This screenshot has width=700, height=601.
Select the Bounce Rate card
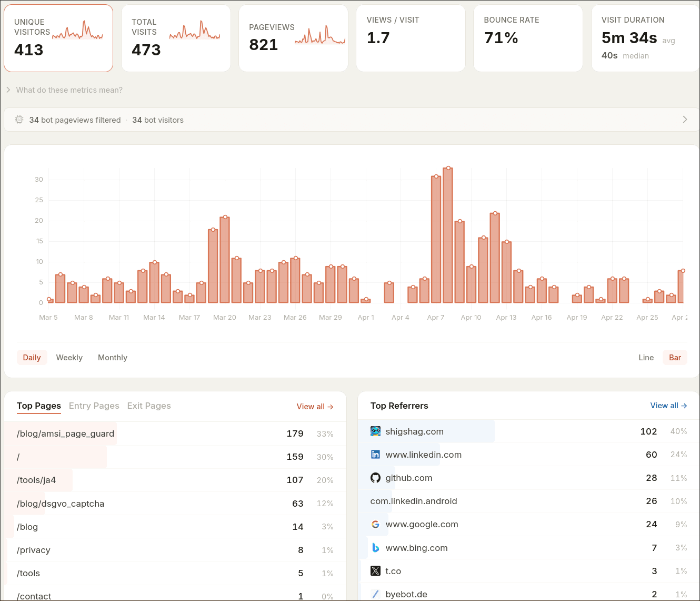528,38
